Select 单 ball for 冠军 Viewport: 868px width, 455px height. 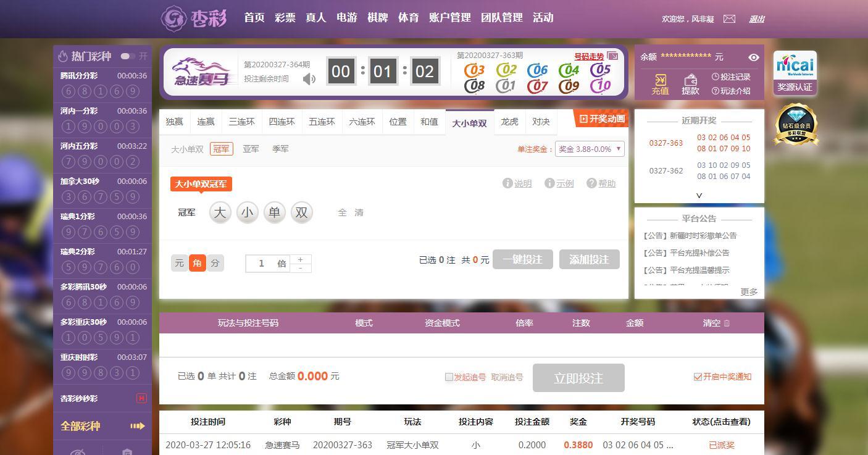click(x=274, y=212)
